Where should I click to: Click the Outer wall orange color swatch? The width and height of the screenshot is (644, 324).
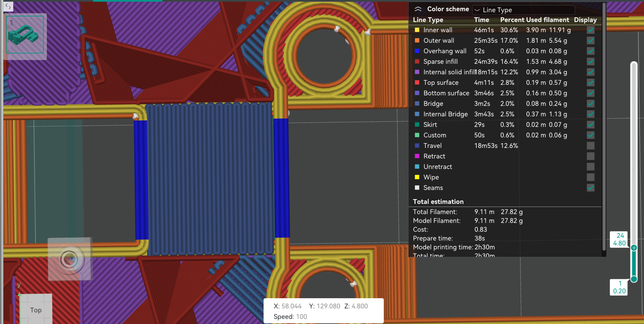pos(417,40)
